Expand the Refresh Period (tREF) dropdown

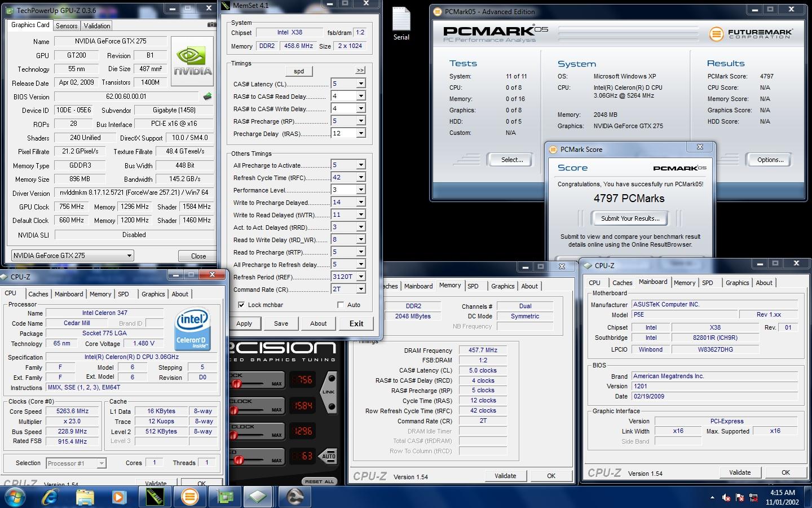click(361, 277)
